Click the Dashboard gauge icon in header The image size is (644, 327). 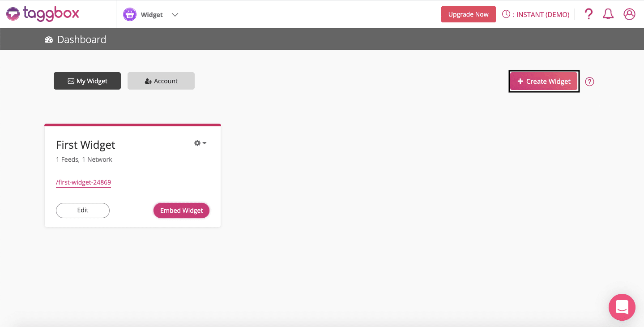[x=49, y=40]
